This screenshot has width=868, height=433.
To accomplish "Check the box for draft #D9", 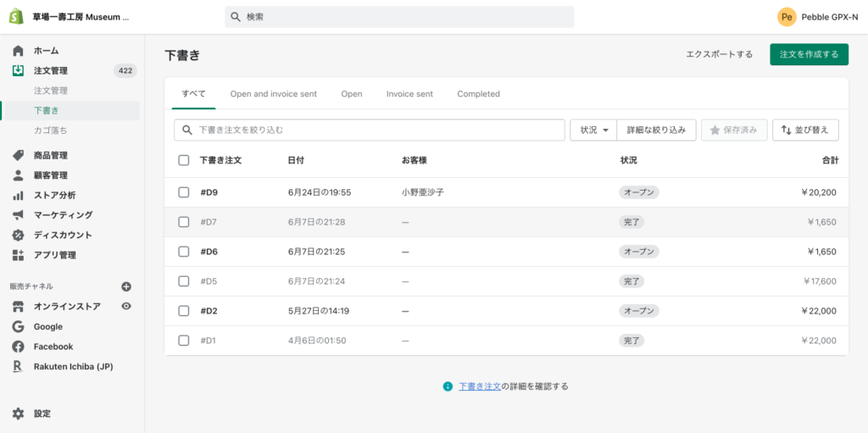I will (184, 192).
